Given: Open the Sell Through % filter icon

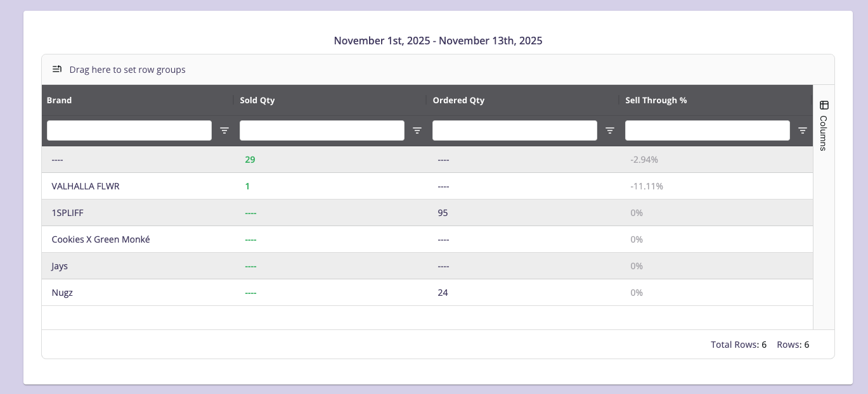Looking at the screenshot, I should [x=803, y=130].
